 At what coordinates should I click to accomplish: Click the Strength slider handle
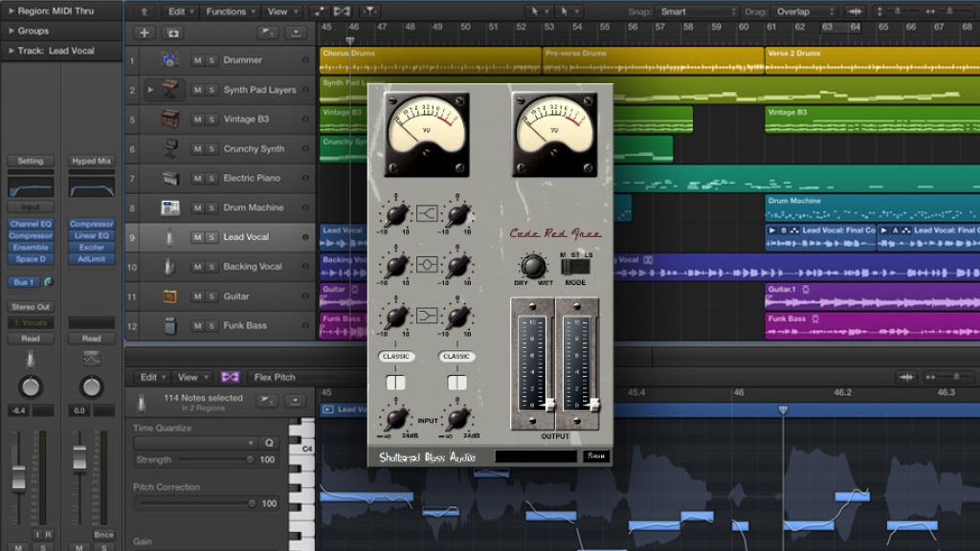pos(250,460)
